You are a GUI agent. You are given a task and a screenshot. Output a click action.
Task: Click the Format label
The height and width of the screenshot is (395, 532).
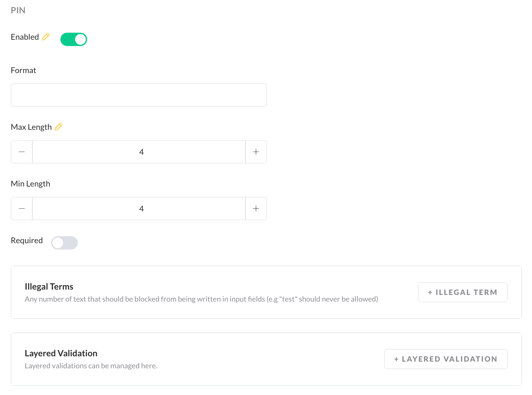coord(23,70)
